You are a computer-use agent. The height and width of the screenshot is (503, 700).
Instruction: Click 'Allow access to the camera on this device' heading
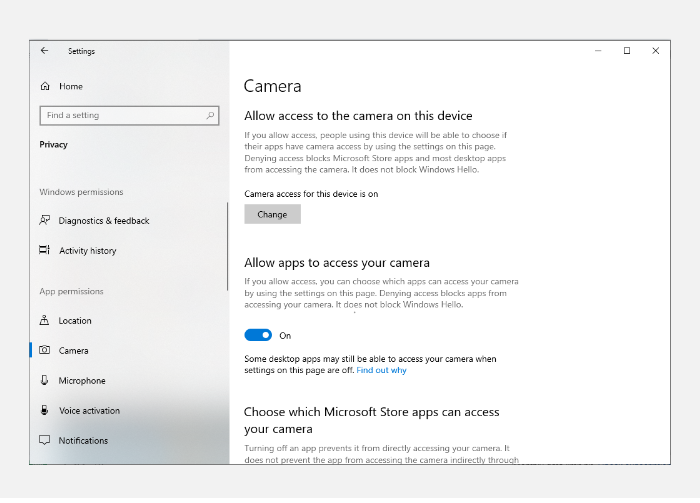click(358, 116)
